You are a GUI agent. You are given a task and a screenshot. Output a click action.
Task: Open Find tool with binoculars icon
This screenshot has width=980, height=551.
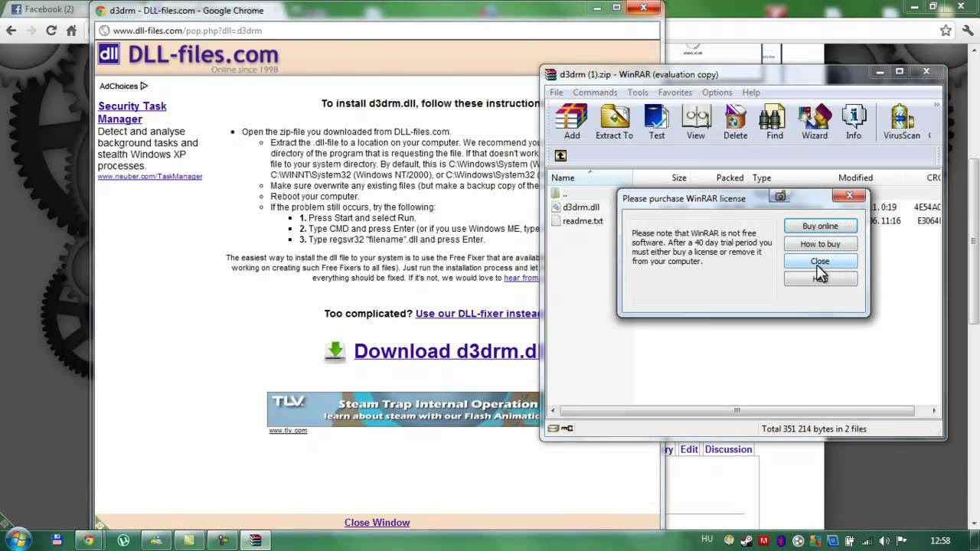(x=775, y=122)
